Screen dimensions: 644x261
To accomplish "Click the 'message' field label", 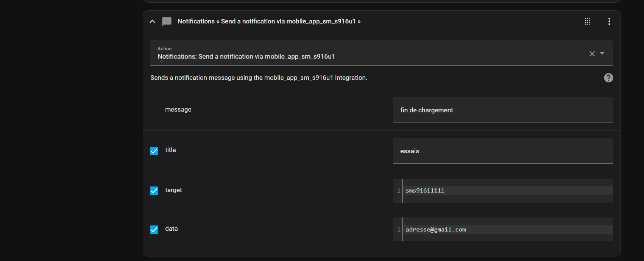I will tap(178, 110).
